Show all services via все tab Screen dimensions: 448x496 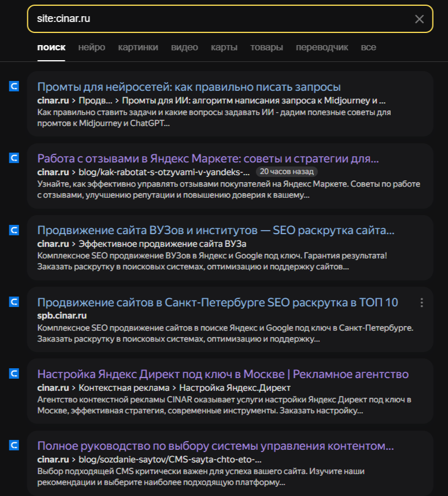369,47
